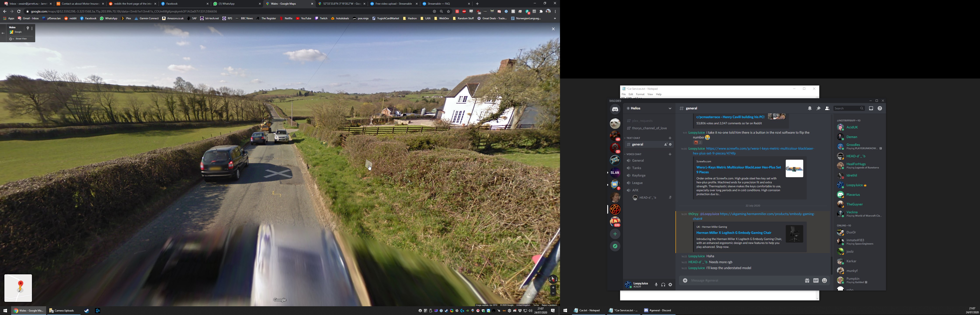The width and height of the screenshot is (980, 315).
Task: Open more options dots in Wales panel
Action: (x=32, y=28)
